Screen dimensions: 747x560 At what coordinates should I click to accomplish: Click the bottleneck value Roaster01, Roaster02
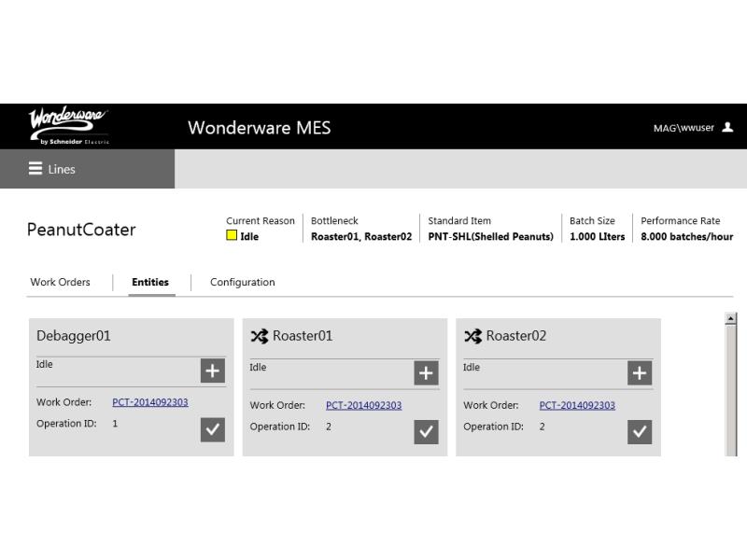point(361,237)
